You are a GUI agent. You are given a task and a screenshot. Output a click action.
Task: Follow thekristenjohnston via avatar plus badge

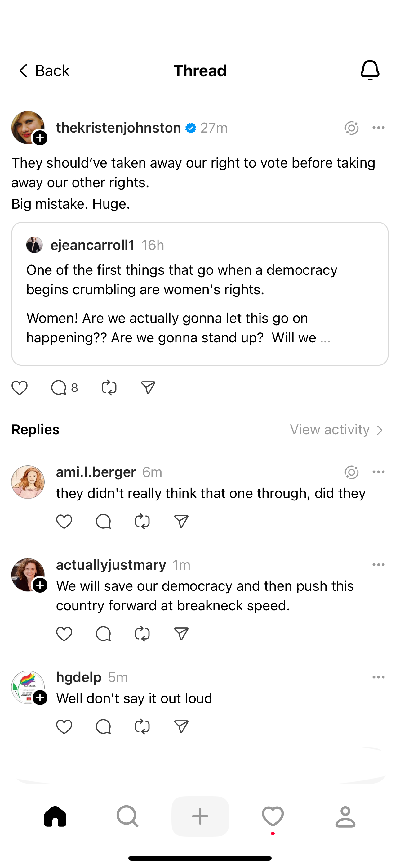[40, 138]
